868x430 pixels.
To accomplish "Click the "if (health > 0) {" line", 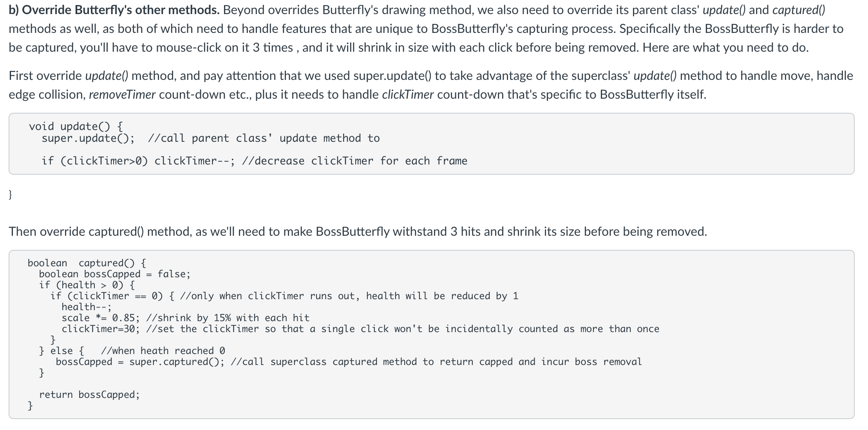I will coord(87,285).
